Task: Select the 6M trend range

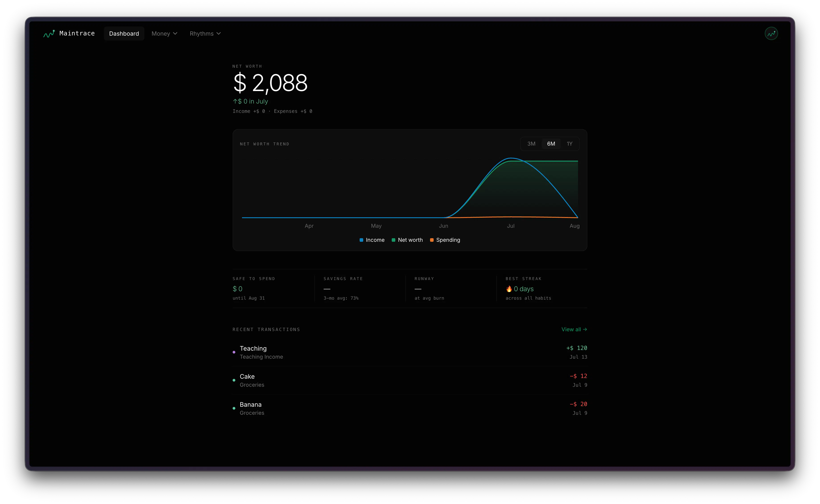Action: 551,144
